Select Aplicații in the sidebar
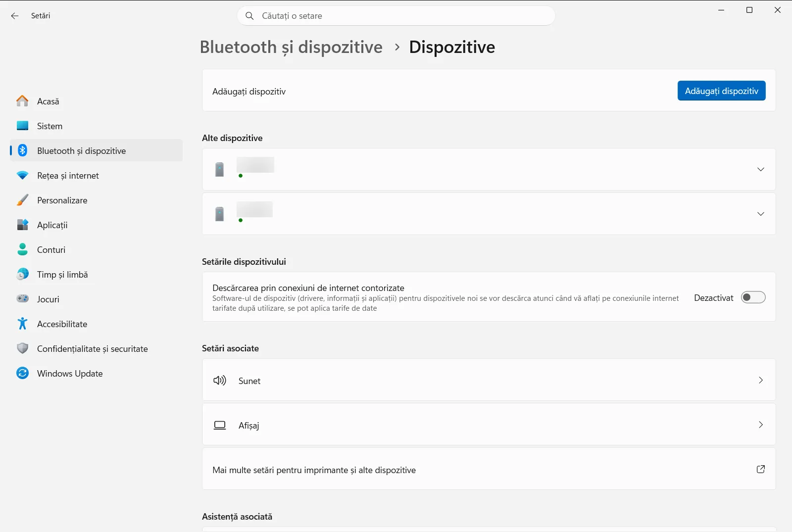 tap(96, 225)
